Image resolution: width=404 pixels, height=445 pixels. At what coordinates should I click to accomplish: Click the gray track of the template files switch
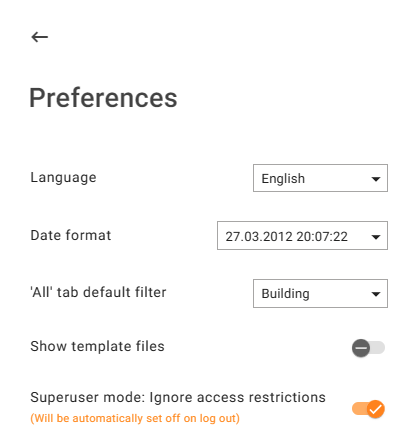tap(378, 348)
